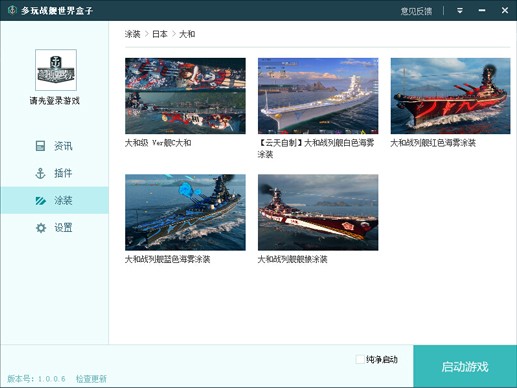Click the World of Warships game logo avatar
Image resolution: width=517 pixels, height=388 pixels.
pyautogui.click(x=56, y=70)
